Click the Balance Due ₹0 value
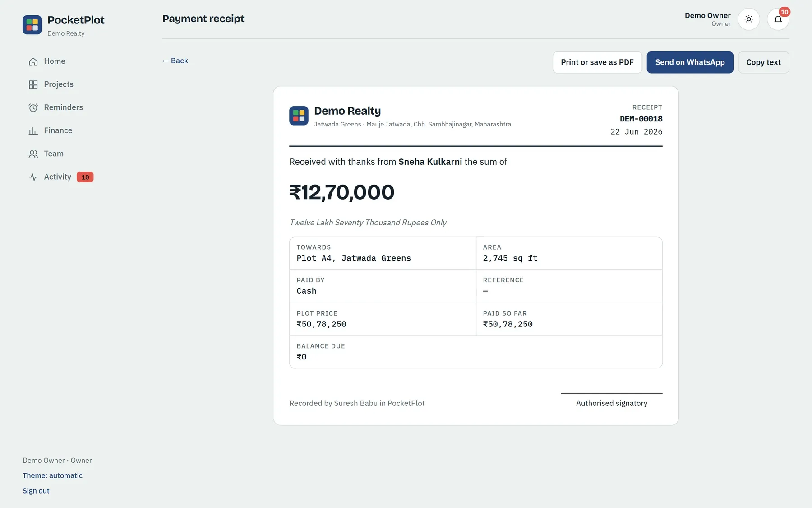Image resolution: width=812 pixels, height=508 pixels. pos(301,357)
